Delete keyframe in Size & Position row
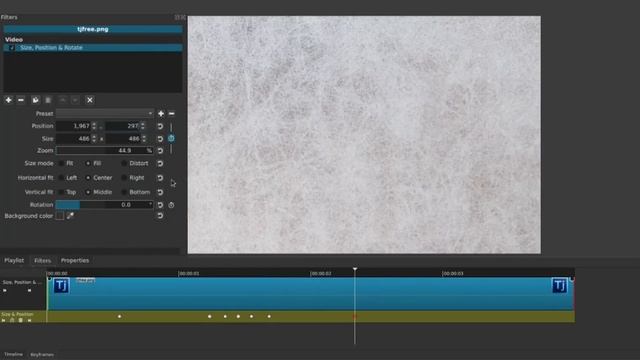Screen dimensions: 640x360 (21, 320)
